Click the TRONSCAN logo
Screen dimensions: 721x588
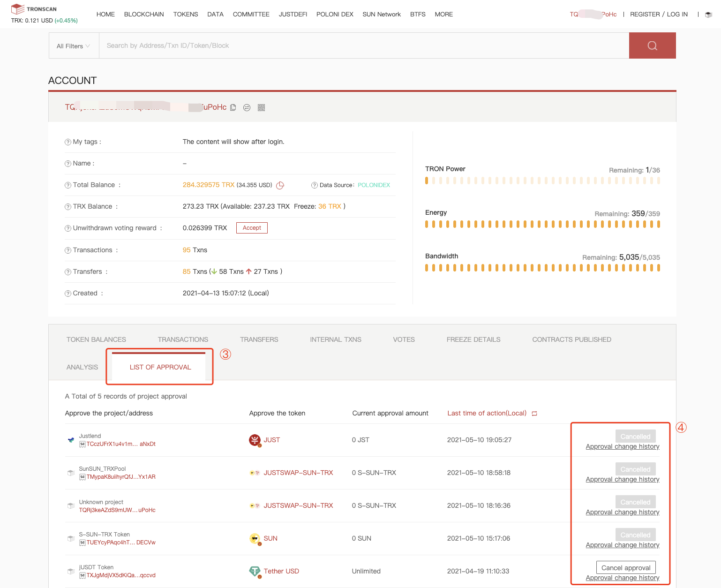pos(34,9)
